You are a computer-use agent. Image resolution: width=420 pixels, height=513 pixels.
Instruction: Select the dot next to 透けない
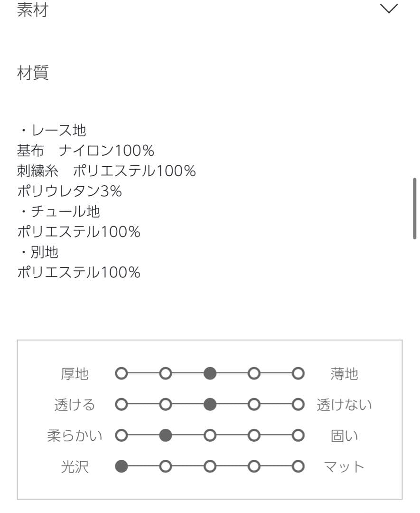tap(298, 404)
